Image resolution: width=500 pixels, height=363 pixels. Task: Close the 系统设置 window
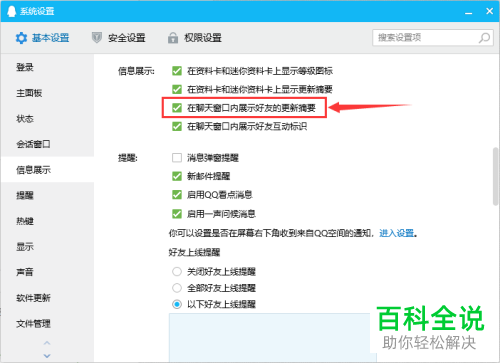[x=489, y=11]
